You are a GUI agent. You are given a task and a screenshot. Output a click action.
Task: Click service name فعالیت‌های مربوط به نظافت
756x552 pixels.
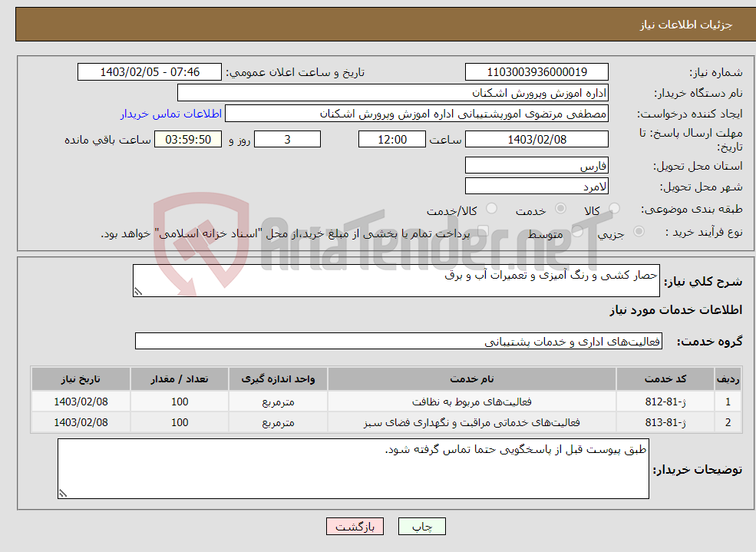[x=471, y=402]
